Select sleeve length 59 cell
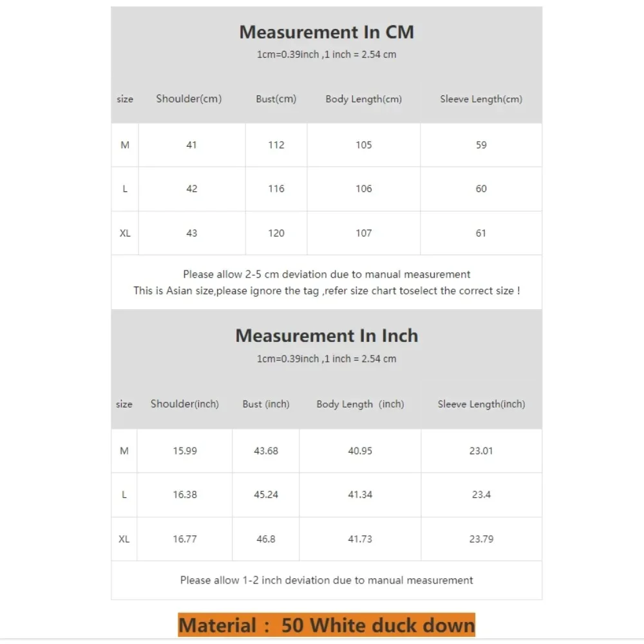The image size is (644, 644). (x=481, y=145)
